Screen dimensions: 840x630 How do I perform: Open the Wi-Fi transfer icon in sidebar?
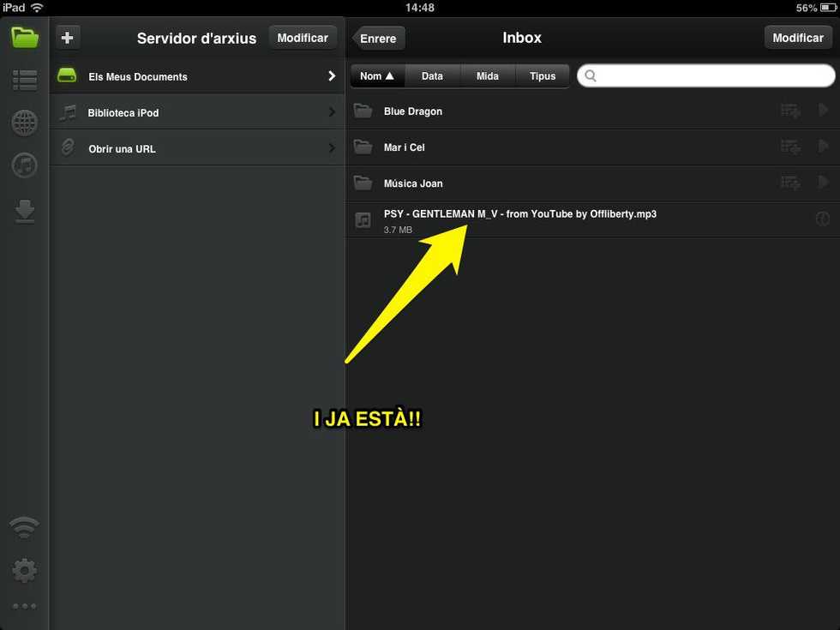point(24,527)
